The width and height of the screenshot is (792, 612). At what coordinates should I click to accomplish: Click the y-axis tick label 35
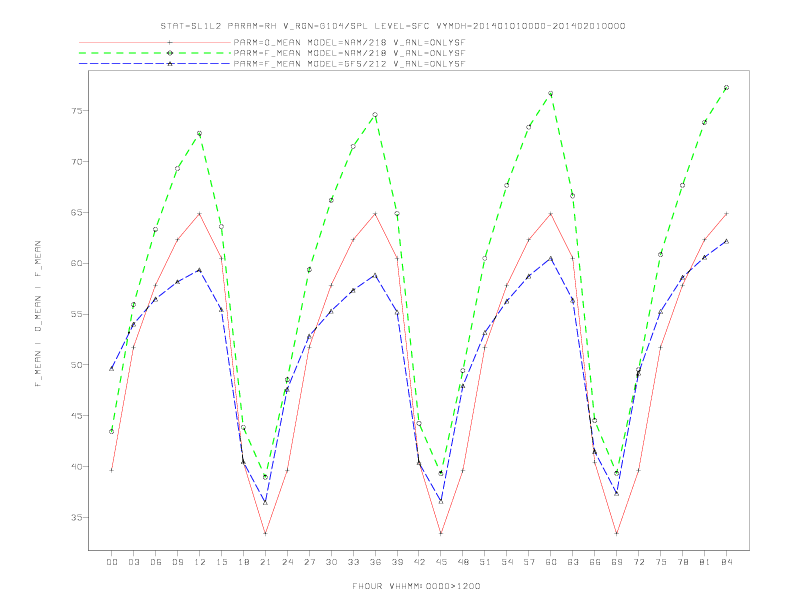pyautogui.click(x=77, y=518)
